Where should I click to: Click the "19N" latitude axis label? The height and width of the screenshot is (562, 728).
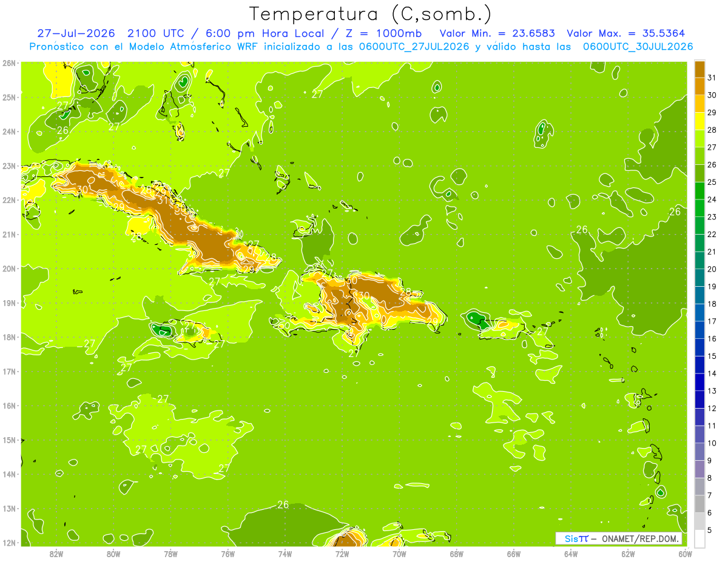click(9, 303)
